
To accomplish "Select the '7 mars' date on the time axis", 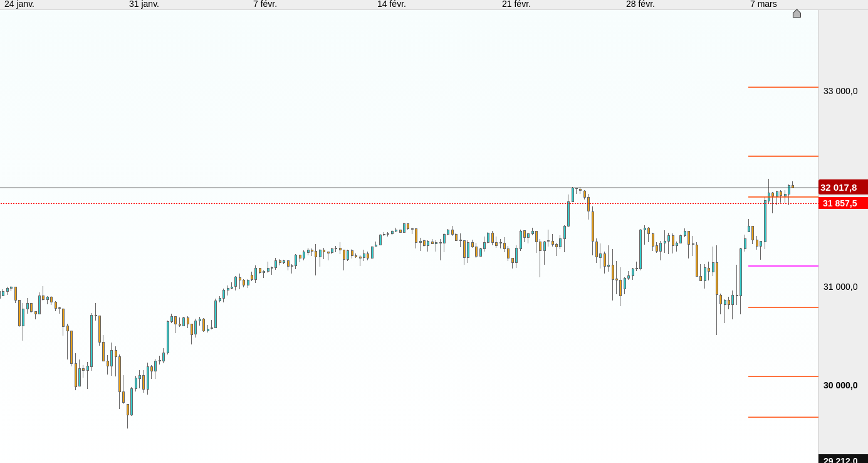I will (763, 4).
